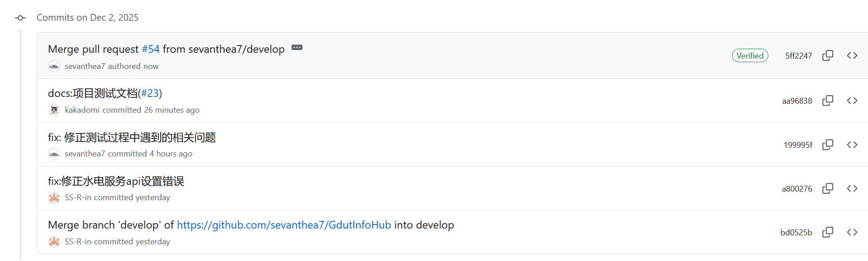Viewport: 868px width, 261px height.
Task: Browse repository at commit a800276
Action: pos(852,188)
